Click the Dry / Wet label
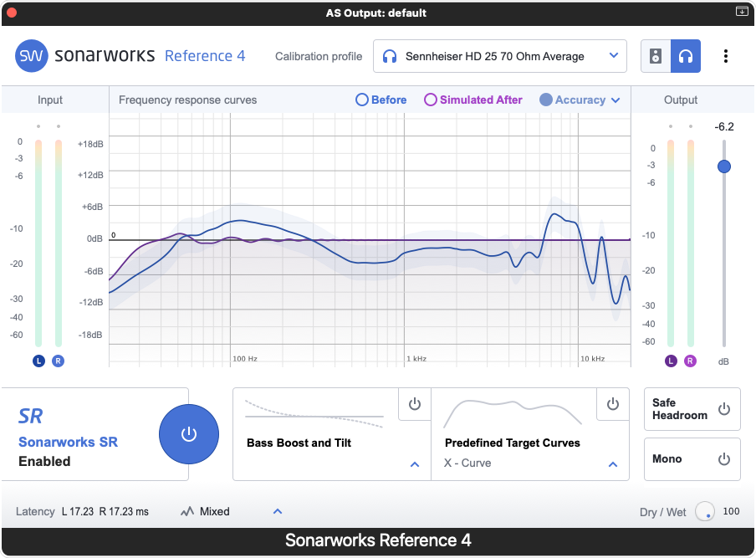Screen dimensions: 756x558 coord(662,512)
